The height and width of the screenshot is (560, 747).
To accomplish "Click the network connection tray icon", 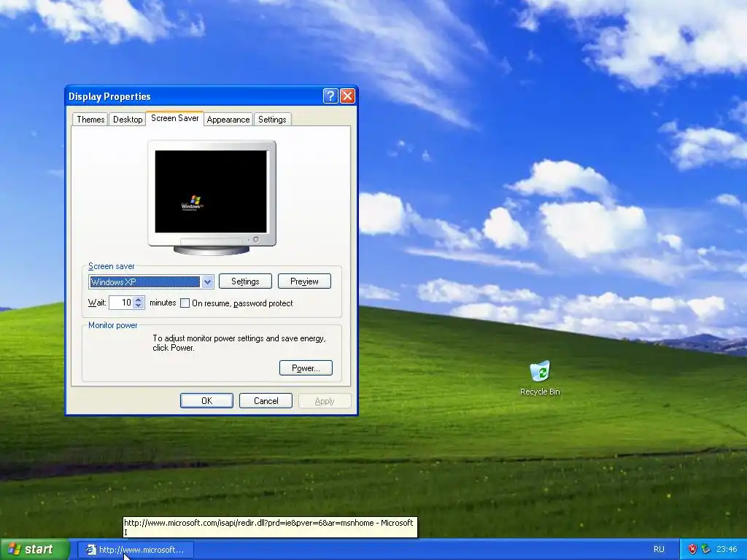I will [x=705, y=550].
